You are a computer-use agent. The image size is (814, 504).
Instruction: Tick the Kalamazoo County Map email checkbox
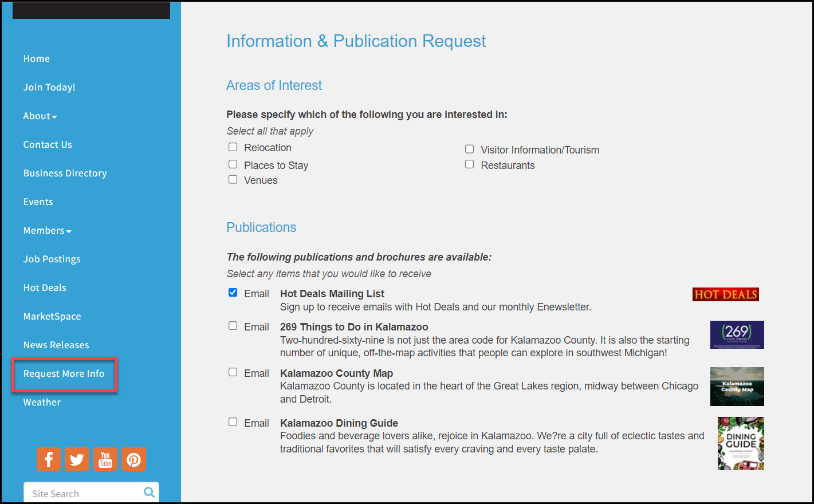[233, 372]
